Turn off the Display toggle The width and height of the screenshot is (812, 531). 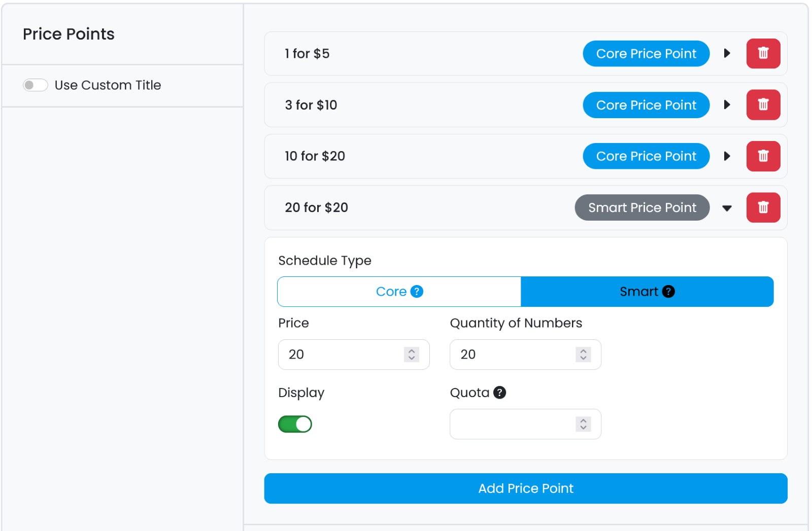coord(295,424)
